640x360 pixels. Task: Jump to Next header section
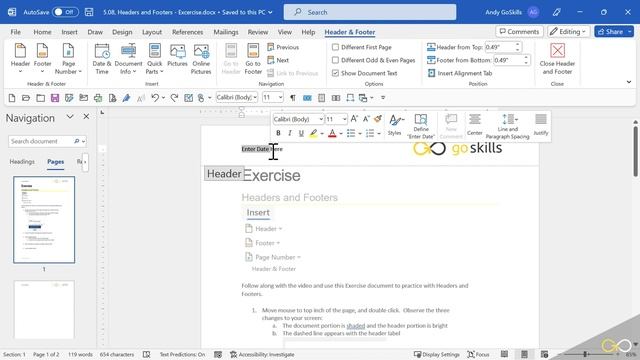click(x=278, y=60)
